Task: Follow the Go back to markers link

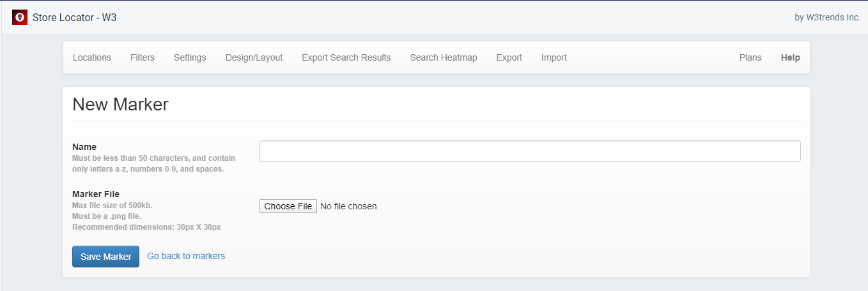Action: [186, 256]
